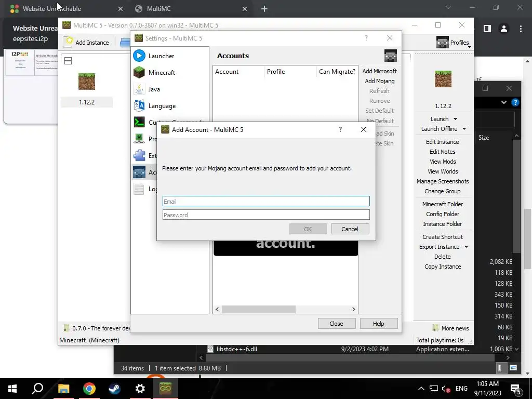Click the Password input field
Viewport: 532px width, 399px height.
click(x=266, y=215)
